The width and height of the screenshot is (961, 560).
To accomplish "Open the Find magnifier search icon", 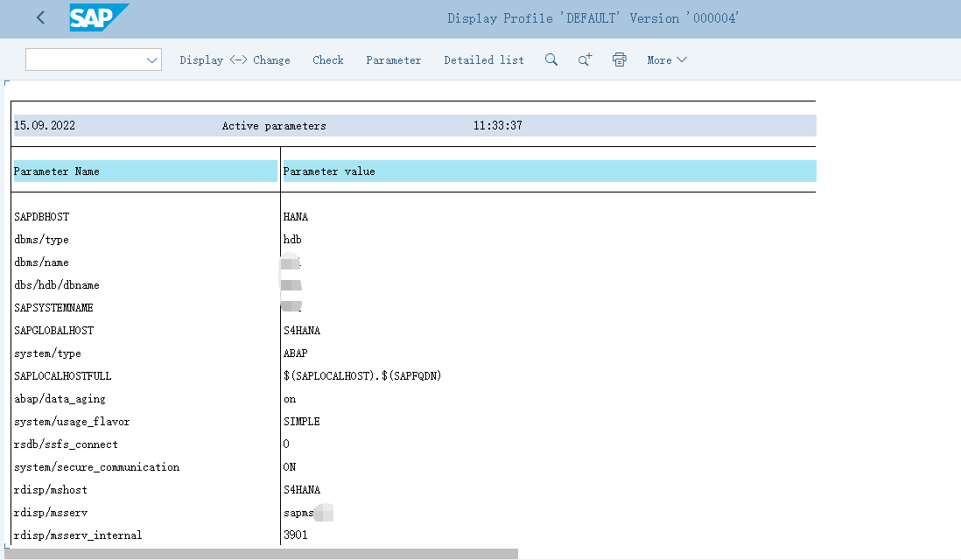I will click(x=551, y=59).
